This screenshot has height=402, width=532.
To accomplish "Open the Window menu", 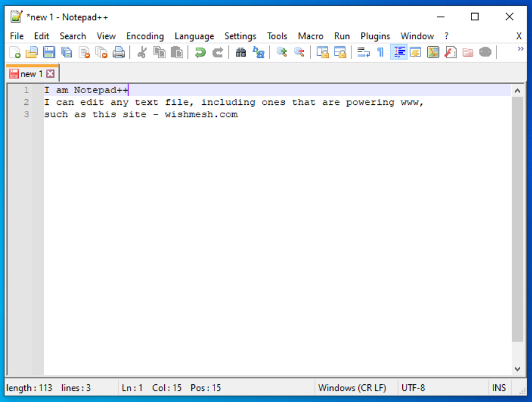I will pyautogui.click(x=417, y=36).
